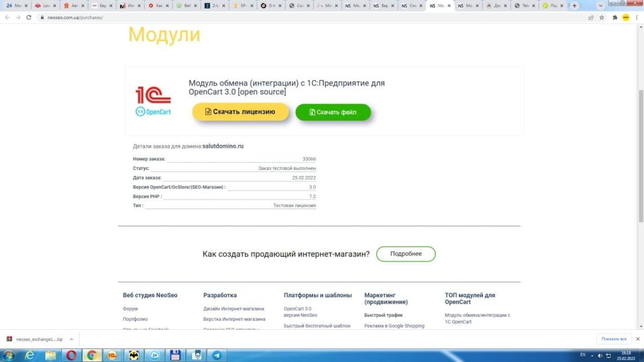Click the yellow profile avatar icon in the toolbar
Screen dimensions: 644x362
click(x=626, y=17)
